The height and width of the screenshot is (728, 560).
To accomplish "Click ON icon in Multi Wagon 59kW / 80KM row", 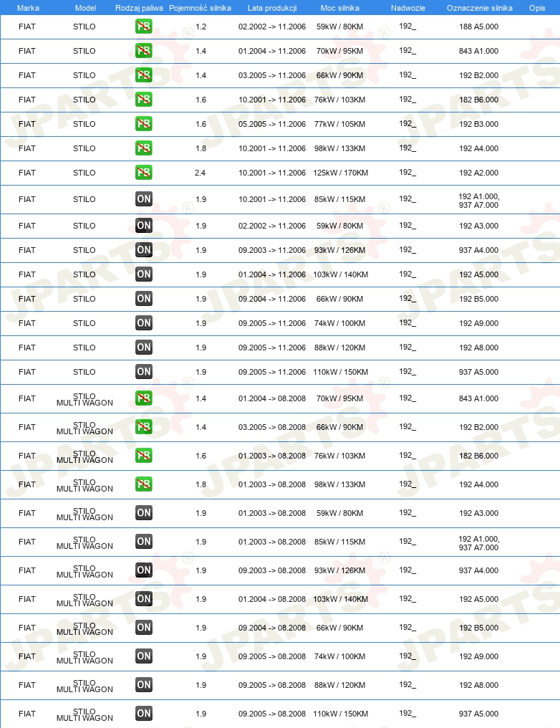I will click(144, 513).
